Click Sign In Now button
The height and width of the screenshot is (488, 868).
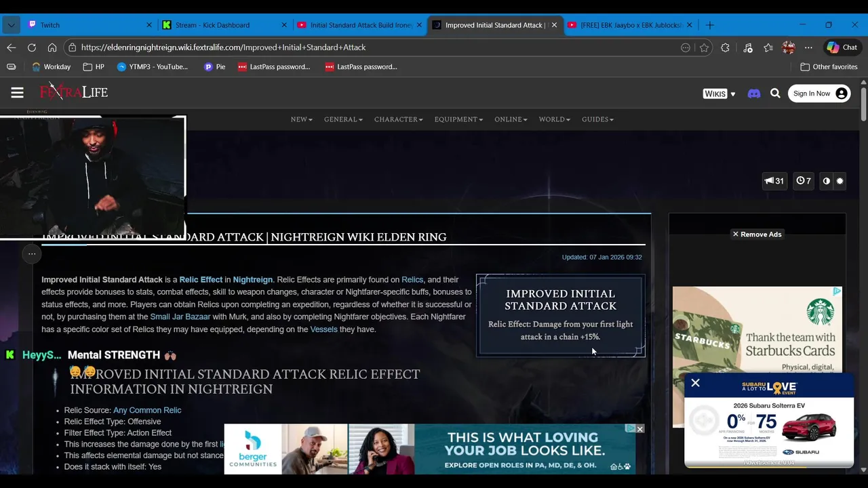point(819,94)
